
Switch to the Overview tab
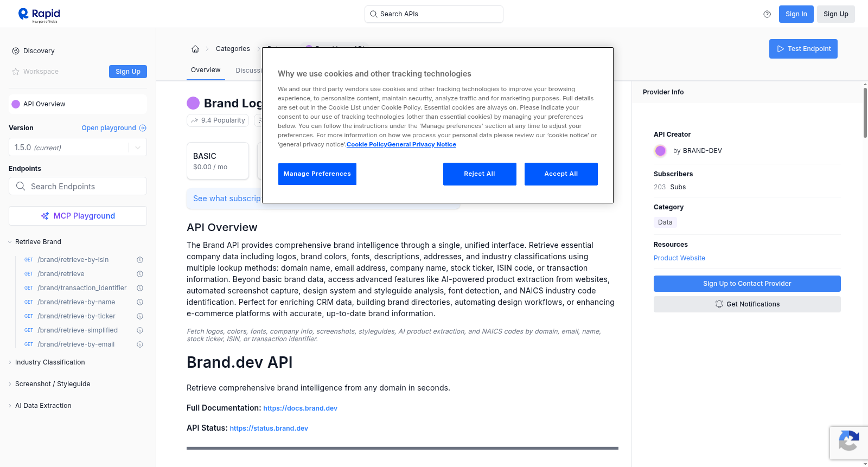pos(206,70)
